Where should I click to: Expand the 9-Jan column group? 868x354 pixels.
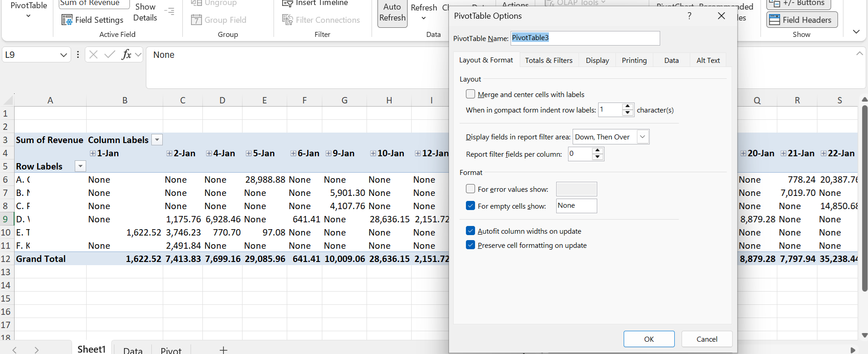tap(328, 154)
